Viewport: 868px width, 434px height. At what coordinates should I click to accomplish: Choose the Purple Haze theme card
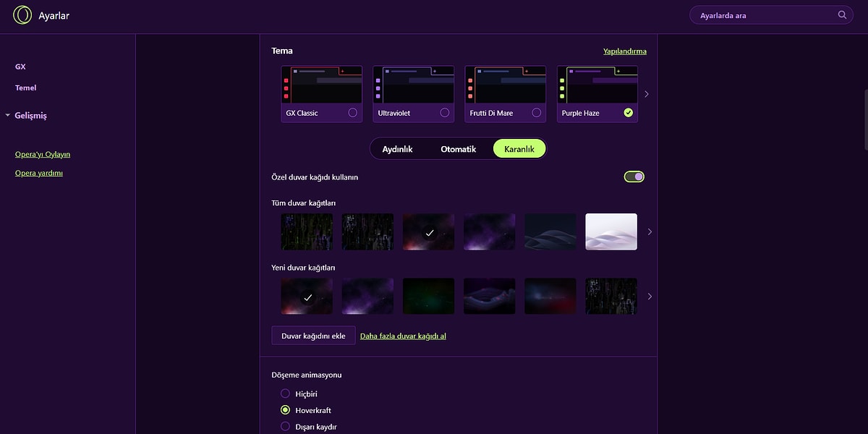(597, 93)
